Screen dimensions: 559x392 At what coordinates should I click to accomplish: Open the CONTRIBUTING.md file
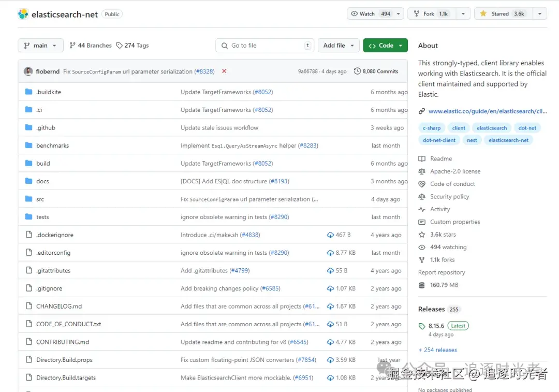tap(63, 342)
